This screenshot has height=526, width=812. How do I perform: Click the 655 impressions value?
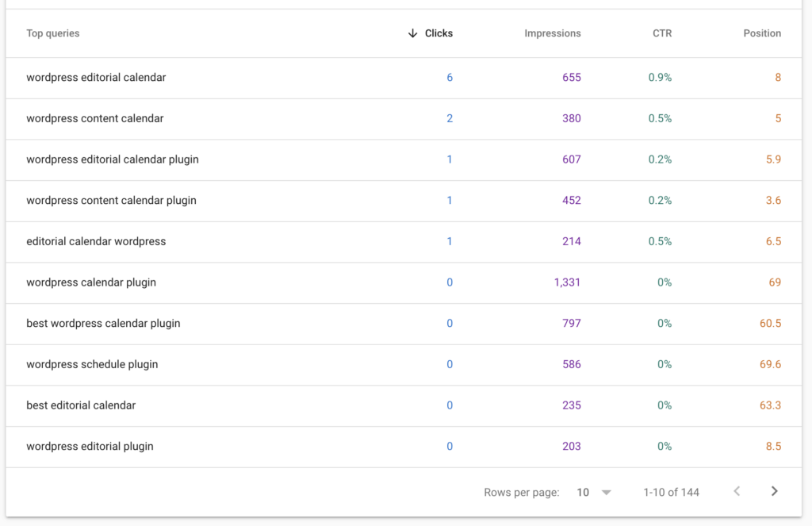pyautogui.click(x=572, y=78)
